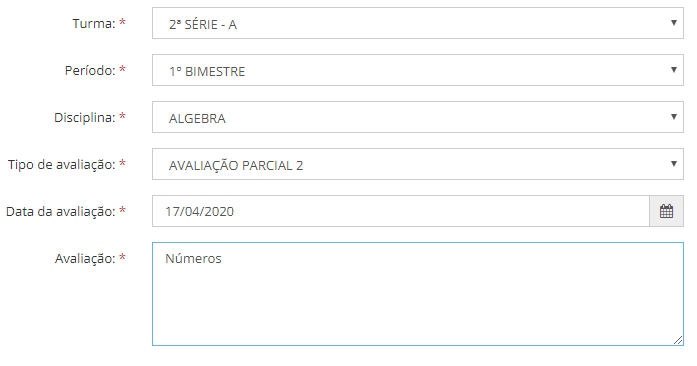The image size is (697, 366).
Task: Click the Período field label
Action: 90,70
